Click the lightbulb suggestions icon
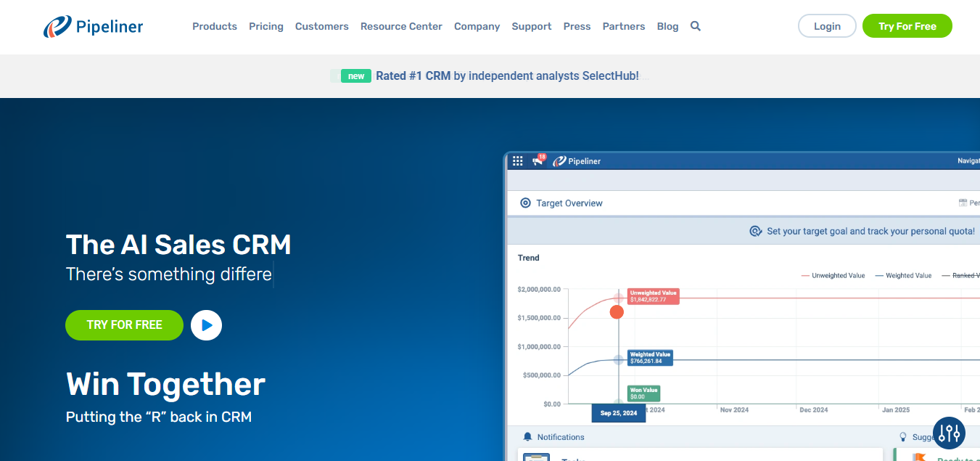980x461 pixels. (903, 437)
